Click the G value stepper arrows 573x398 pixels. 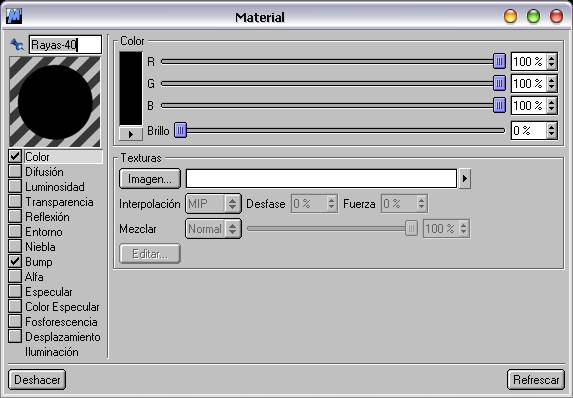click(x=551, y=84)
